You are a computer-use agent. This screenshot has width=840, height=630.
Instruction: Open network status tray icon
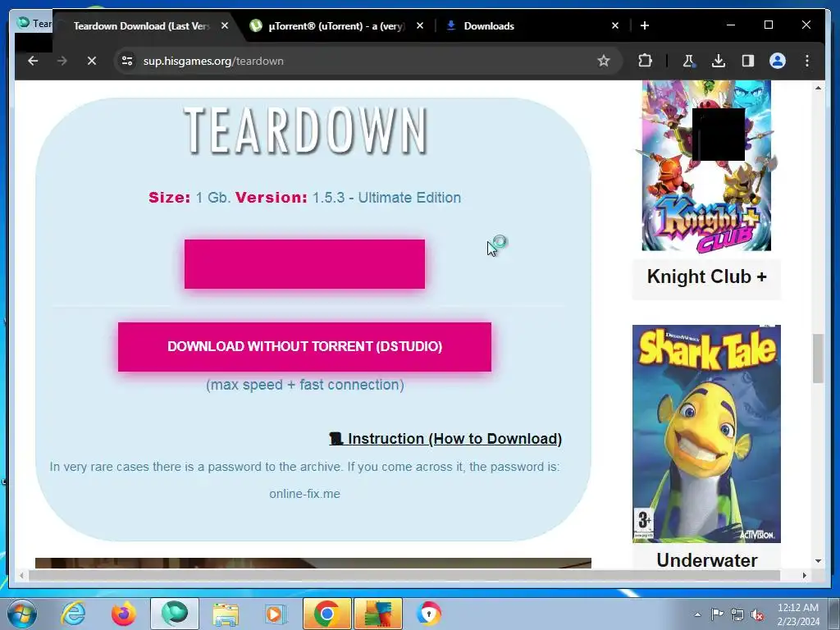pos(737,614)
